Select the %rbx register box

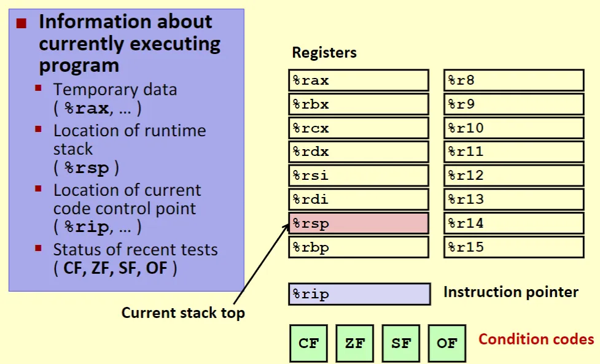(x=358, y=104)
